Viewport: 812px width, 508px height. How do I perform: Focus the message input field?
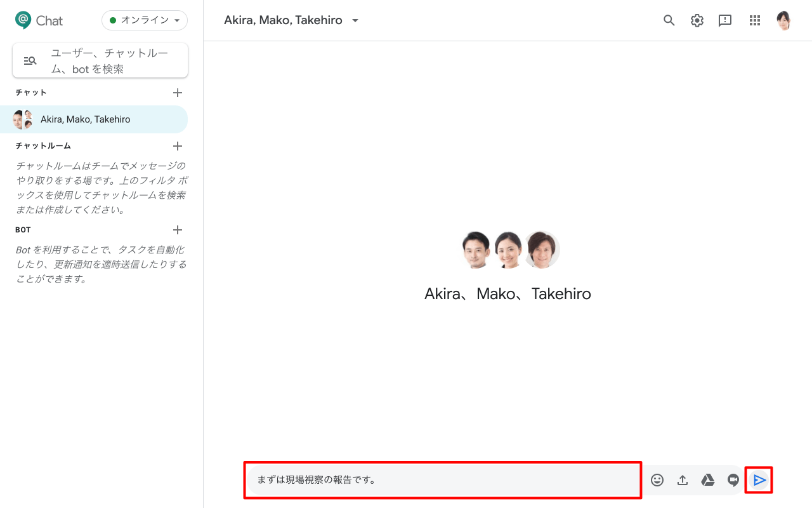(442, 480)
